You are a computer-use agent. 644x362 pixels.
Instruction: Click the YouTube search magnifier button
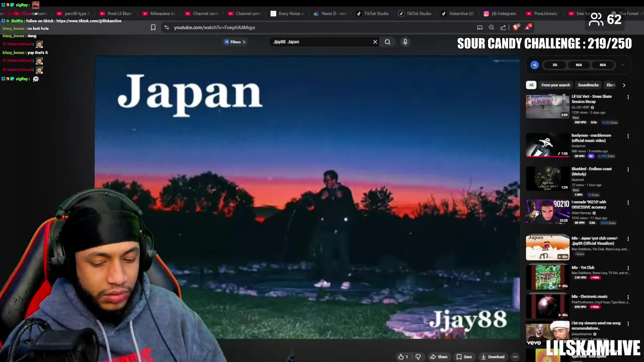pos(387,42)
